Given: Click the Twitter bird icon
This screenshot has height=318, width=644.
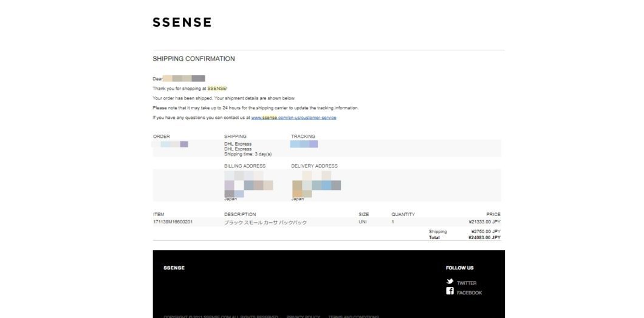Looking at the screenshot, I should coord(450,282).
